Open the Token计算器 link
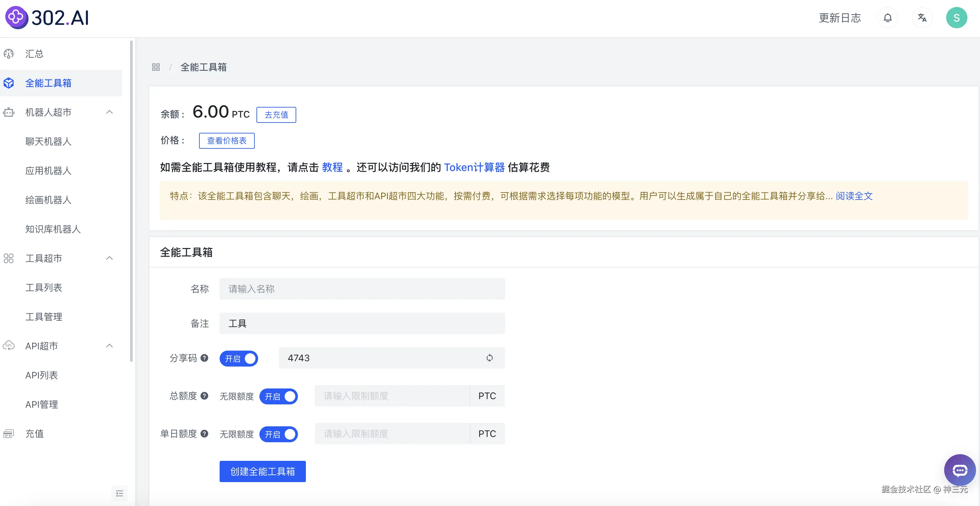Screen dimensions: 980x506 tap(474, 168)
